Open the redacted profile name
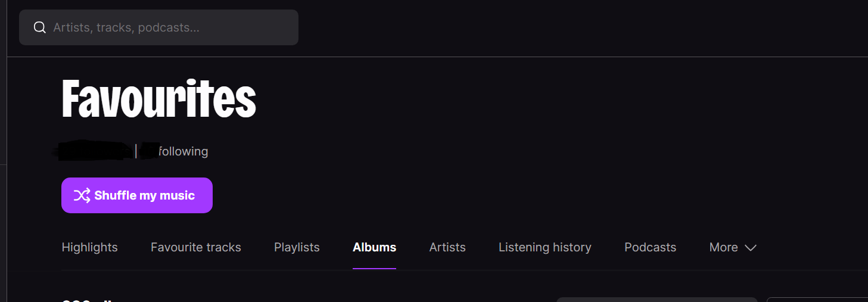868x302 pixels. [x=93, y=150]
